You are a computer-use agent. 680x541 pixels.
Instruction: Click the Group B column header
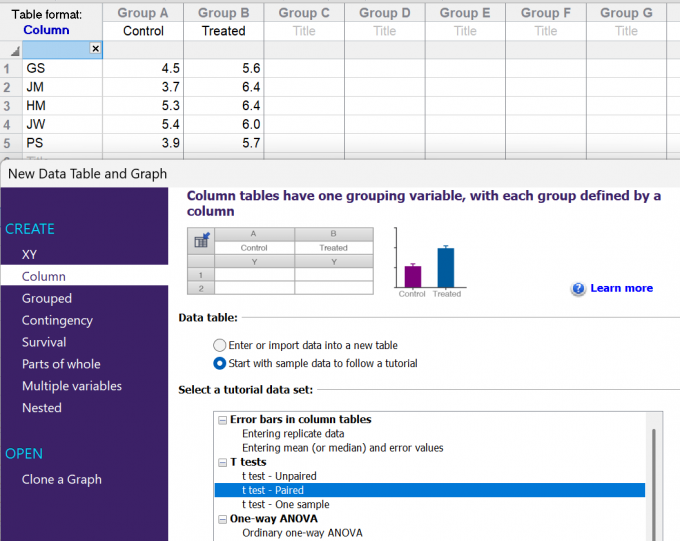click(x=223, y=13)
